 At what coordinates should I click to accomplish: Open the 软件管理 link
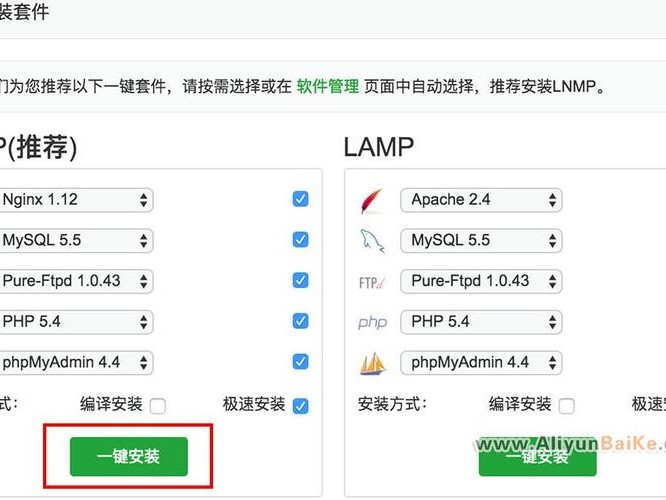point(327,87)
